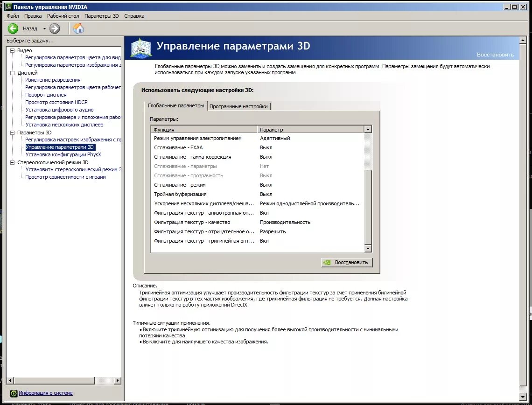
Task: Select Просмотр состояния HDCP item
Action: click(x=56, y=103)
